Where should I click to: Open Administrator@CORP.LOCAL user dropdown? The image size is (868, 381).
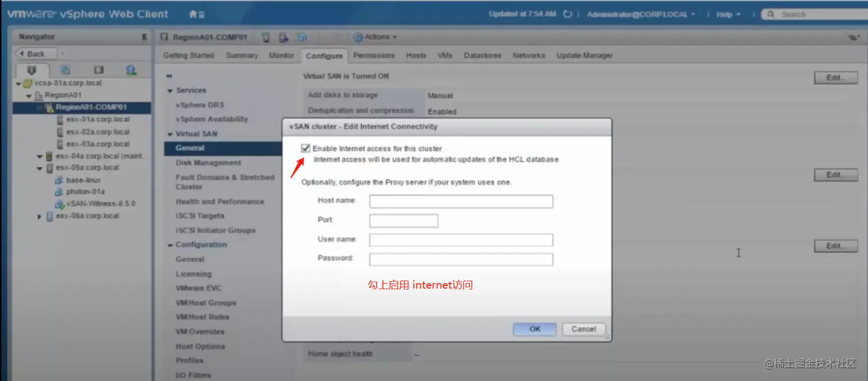pyautogui.click(x=641, y=14)
